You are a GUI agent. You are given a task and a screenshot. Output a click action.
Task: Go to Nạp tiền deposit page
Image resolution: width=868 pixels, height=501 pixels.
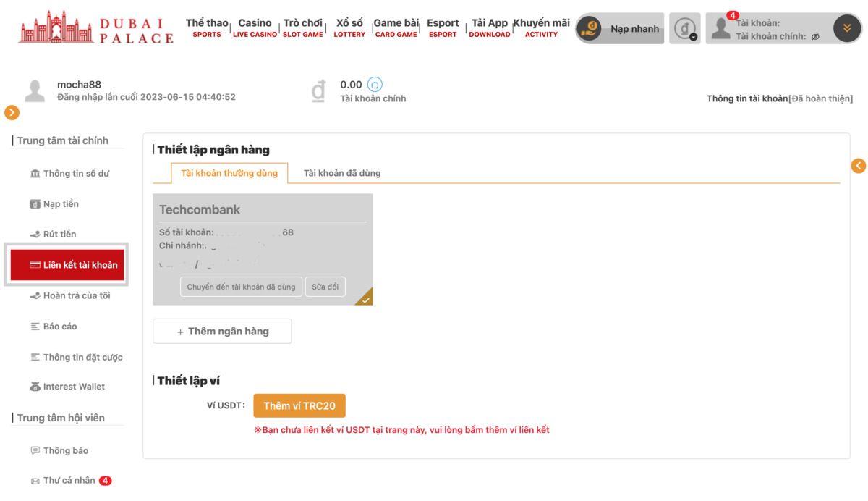61,204
